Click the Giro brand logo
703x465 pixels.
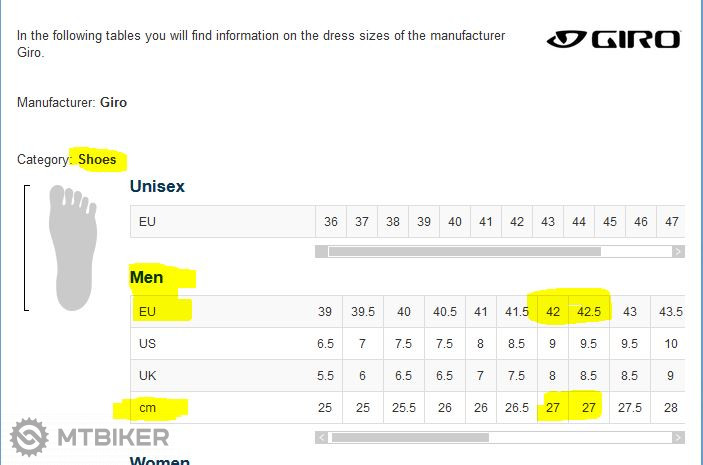tap(613, 40)
